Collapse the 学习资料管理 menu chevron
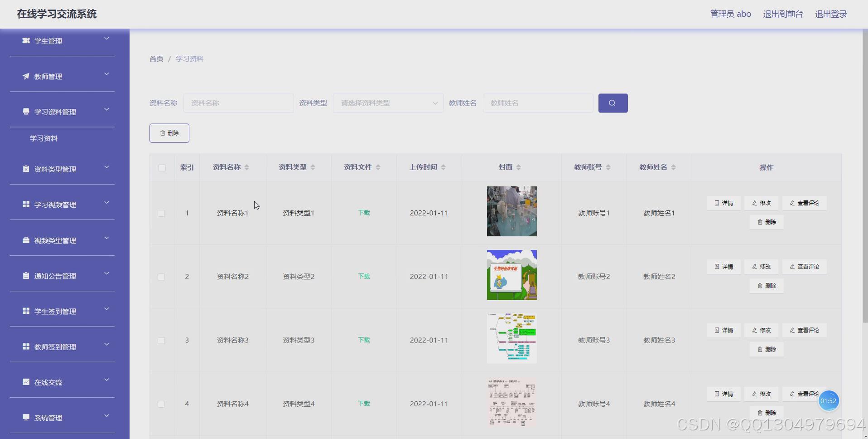 point(106,109)
